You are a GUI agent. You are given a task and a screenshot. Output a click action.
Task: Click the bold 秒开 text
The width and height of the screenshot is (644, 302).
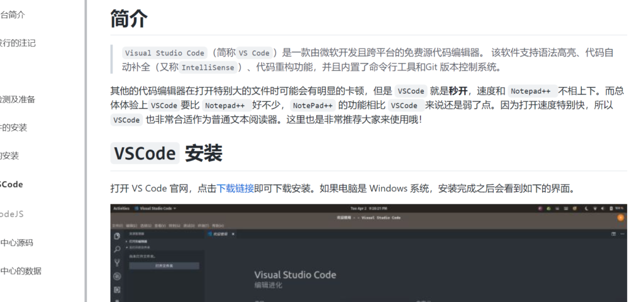tap(458, 91)
